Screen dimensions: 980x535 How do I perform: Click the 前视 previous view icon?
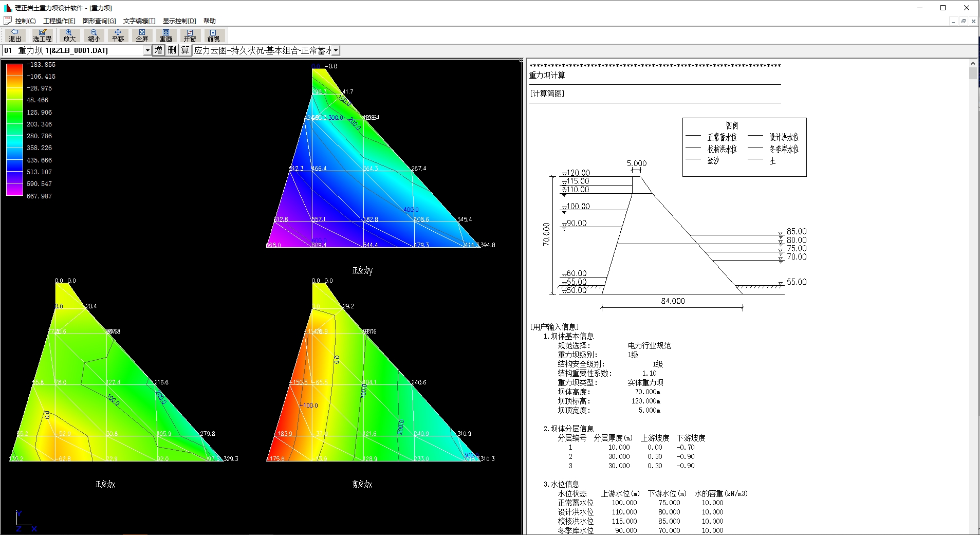(213, 35)
